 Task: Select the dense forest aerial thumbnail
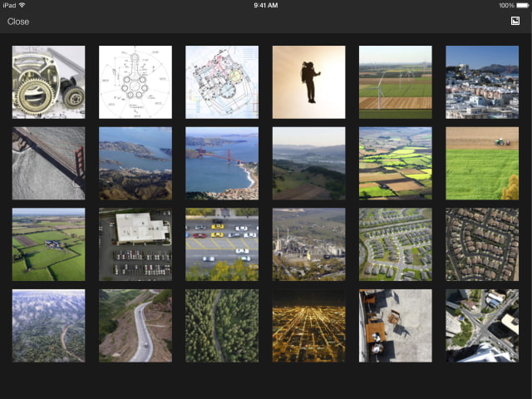(222, 326)
